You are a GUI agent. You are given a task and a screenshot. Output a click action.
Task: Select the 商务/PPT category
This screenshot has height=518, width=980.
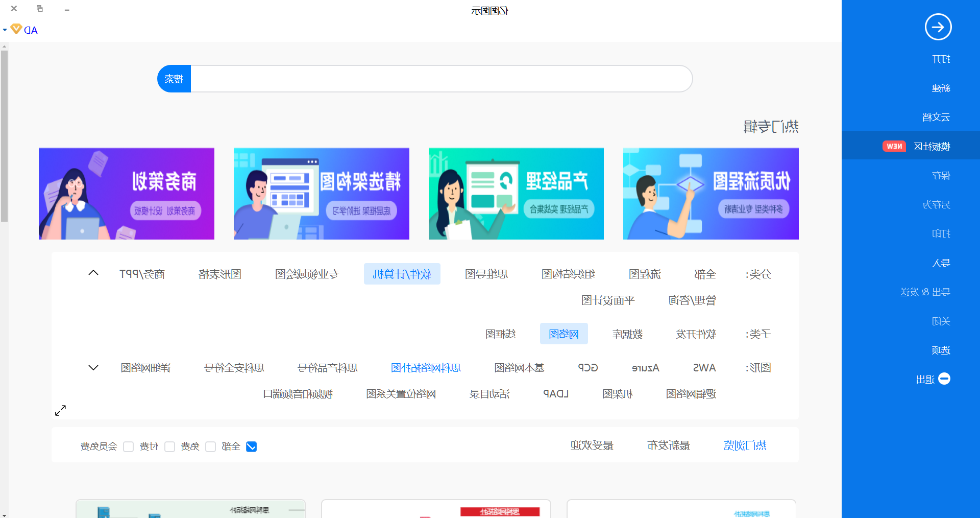click(x=142, y=274)
